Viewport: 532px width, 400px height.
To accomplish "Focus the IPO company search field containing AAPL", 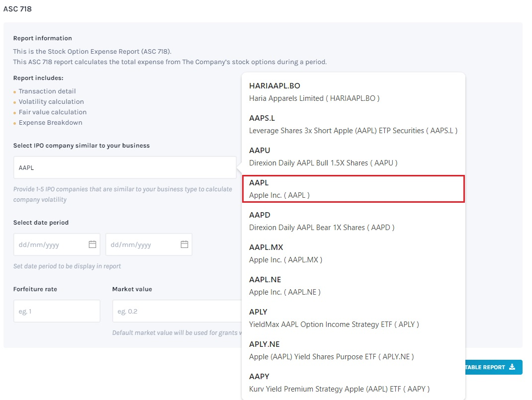I will click(x=125, y=167).
